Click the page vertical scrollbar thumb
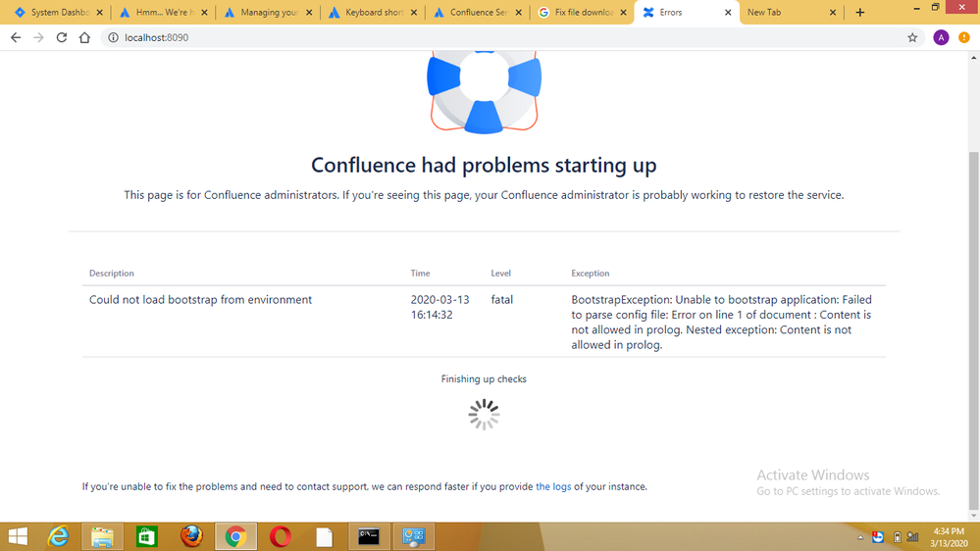 click(x=974, y=331)
